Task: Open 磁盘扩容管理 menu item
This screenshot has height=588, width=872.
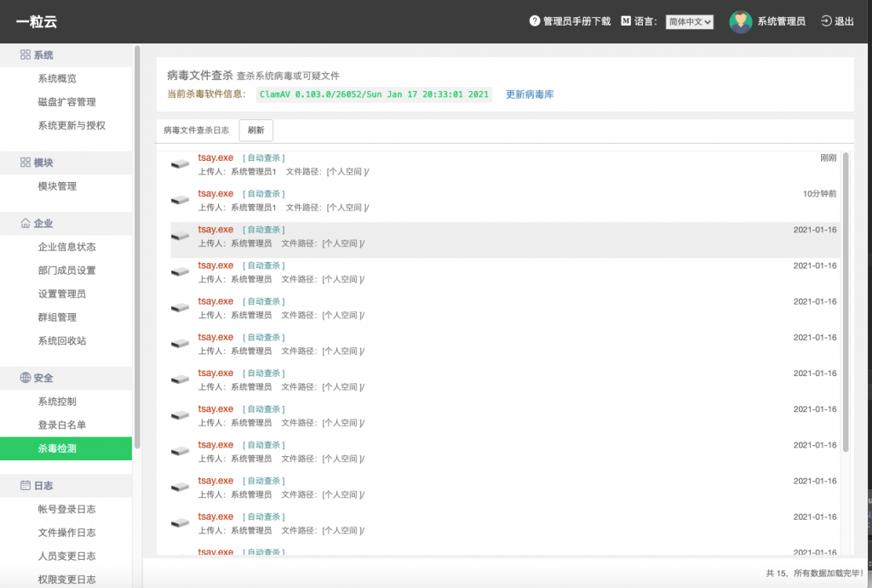Action: [x=66, y=102]
